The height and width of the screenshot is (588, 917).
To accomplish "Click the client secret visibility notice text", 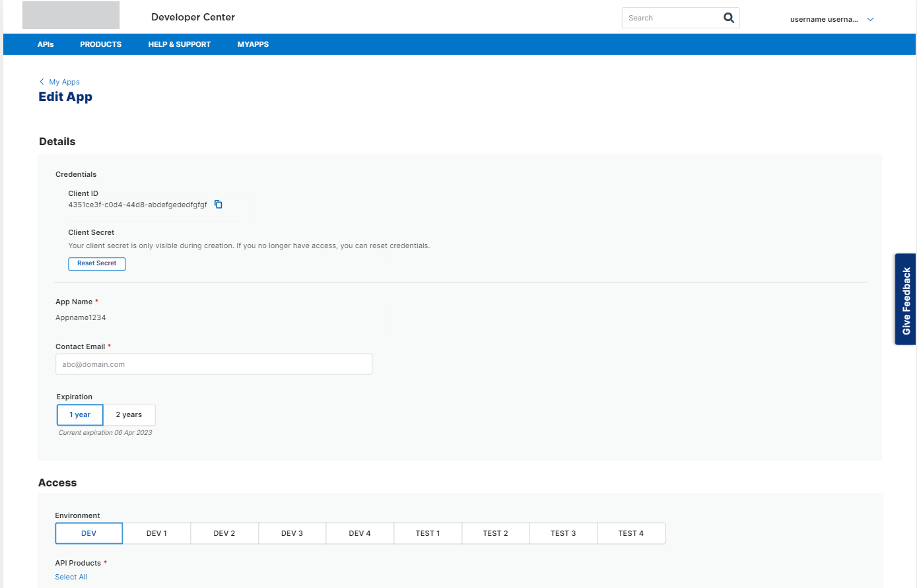I will pos(249,245).
